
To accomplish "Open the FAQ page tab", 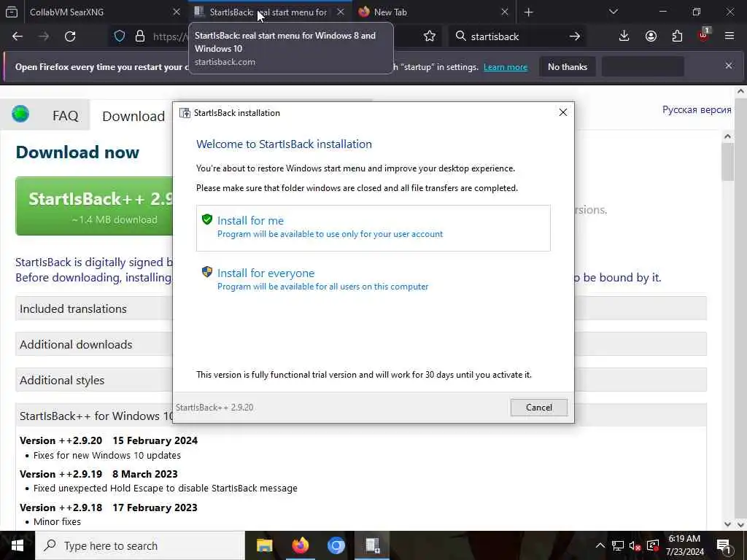I will pyautogui.click(x=65, y=116).
